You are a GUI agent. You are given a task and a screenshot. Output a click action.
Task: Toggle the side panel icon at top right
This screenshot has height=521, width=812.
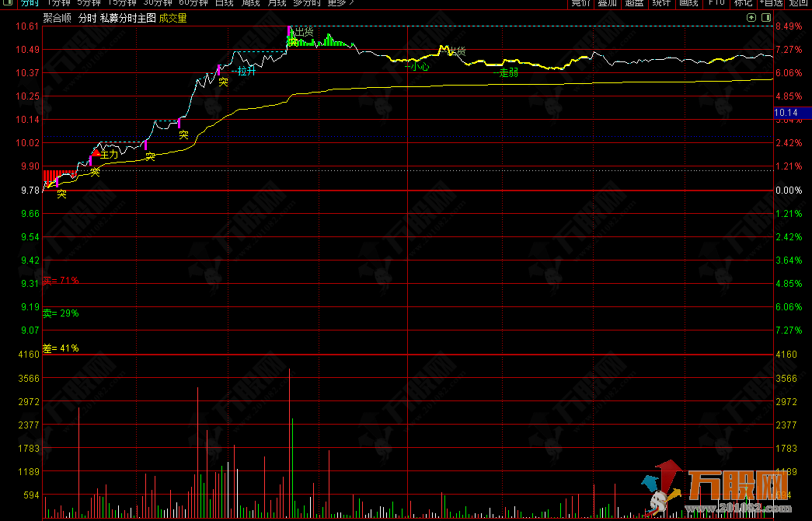tap(766, 17)
